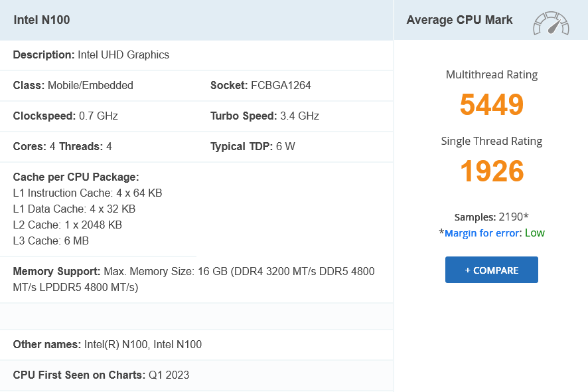Click the Average CPU Mark heading
588x392 pixels.
459,20
